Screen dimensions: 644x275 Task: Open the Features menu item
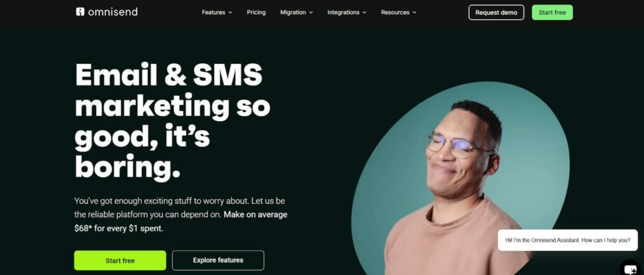pos(213,13)
